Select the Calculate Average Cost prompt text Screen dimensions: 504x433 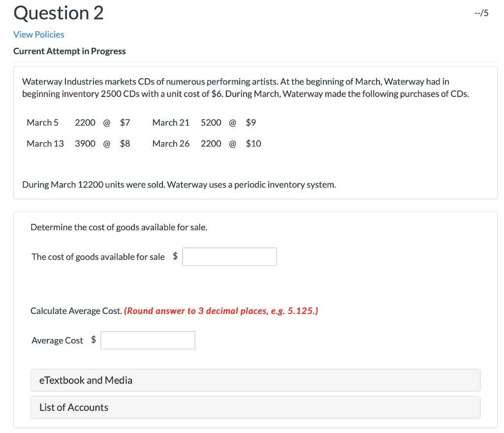tap(76, 310)
